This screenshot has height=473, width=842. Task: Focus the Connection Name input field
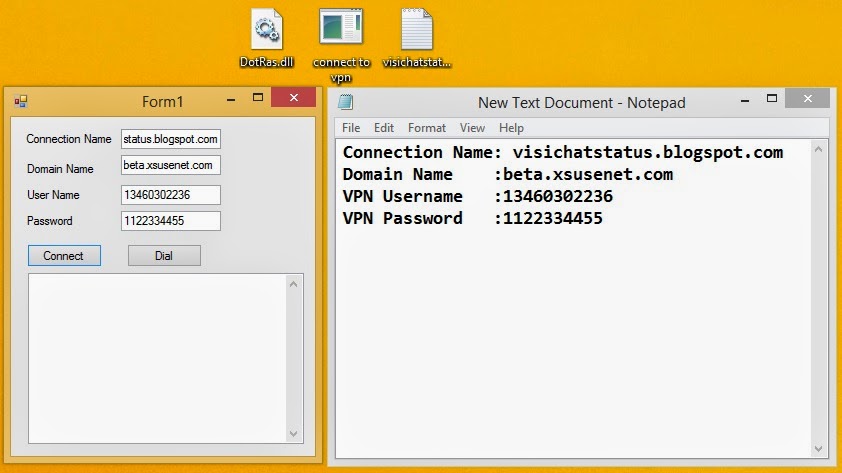click(171, 139)
